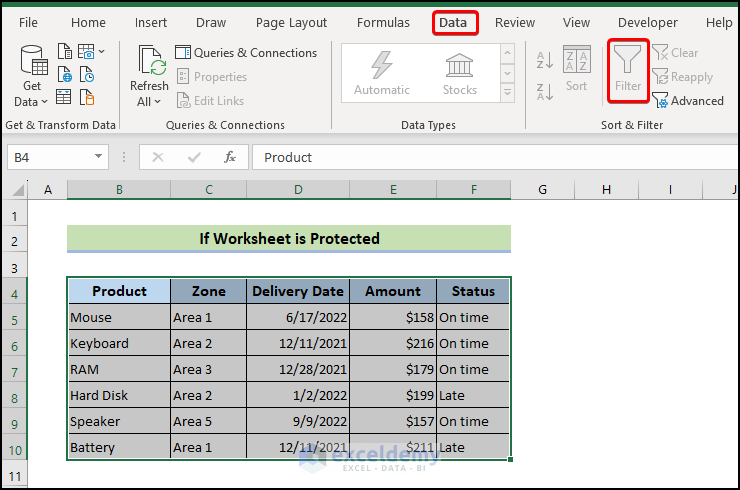The height and width of the screenshot is (490, 740).
Task: Click the formula bar Cancel icon
Action: [x=158, y=157]
